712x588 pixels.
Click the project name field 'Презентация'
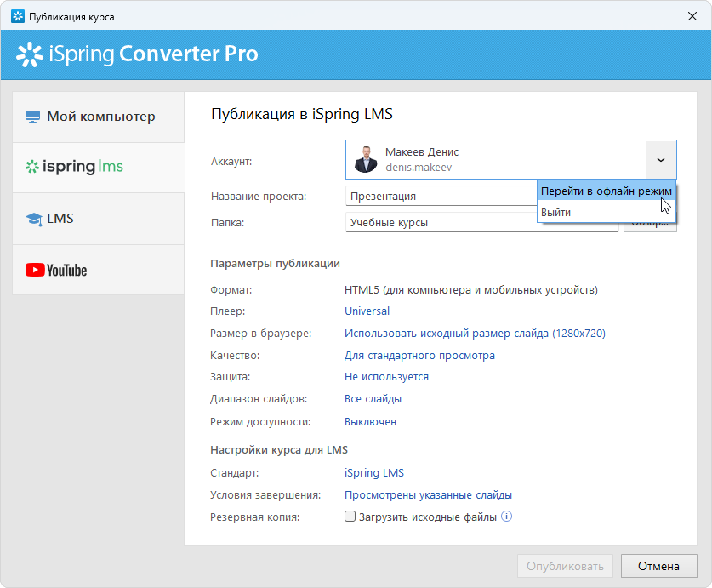441,196
